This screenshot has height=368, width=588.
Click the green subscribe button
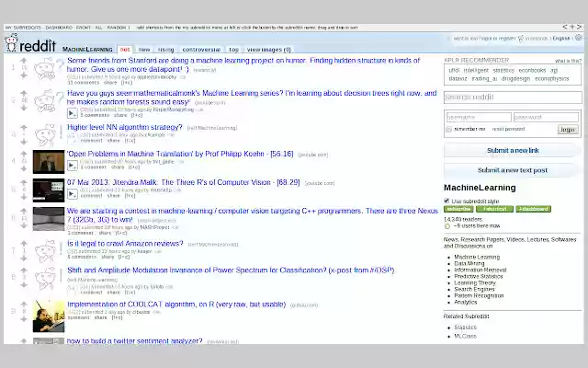pyautogui.click(x=458, y=209)
